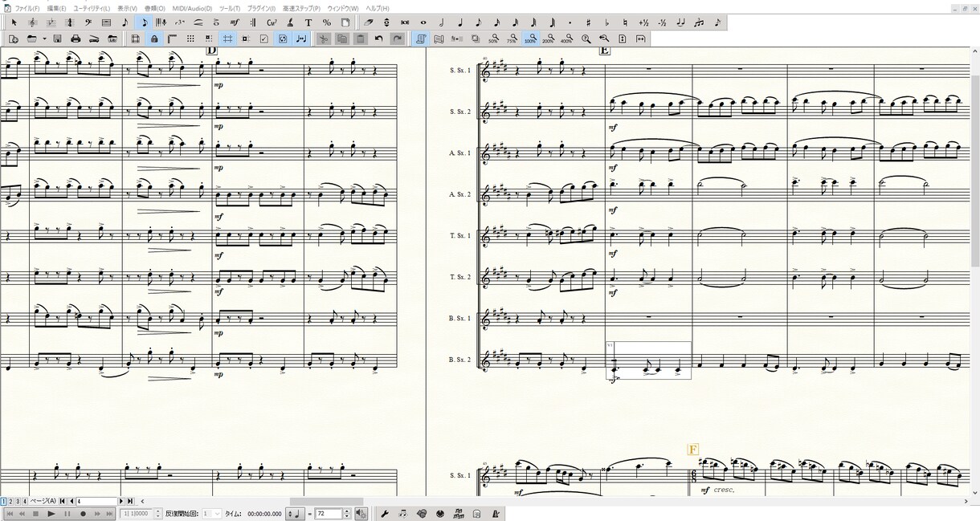Open the MIDI/Audio(D) menu
Screen dimensions: 980x521
point(192,8)
